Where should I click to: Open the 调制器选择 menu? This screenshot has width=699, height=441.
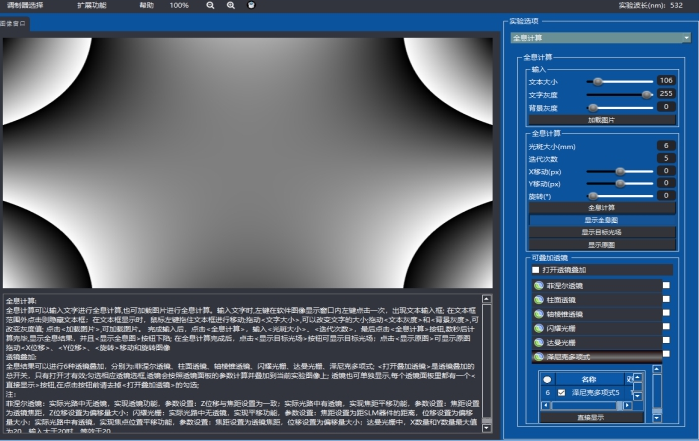(27, 6)
